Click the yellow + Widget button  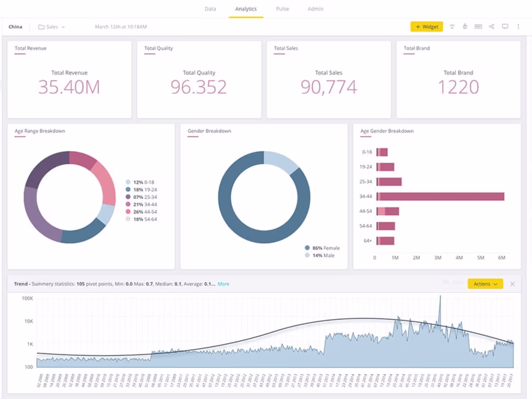pyautogui.click(x=427, y=27)
